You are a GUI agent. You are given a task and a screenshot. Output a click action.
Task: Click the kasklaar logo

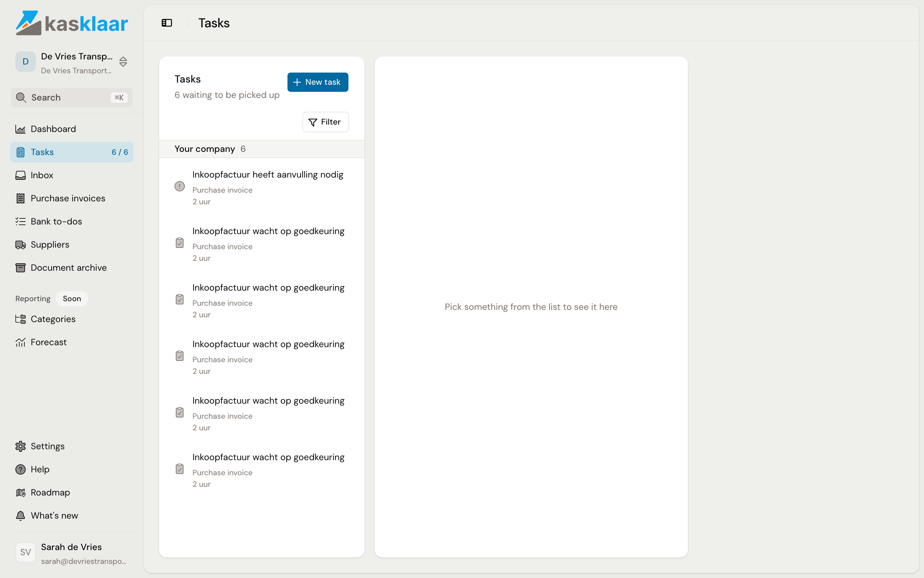click(x=72, y=23)
